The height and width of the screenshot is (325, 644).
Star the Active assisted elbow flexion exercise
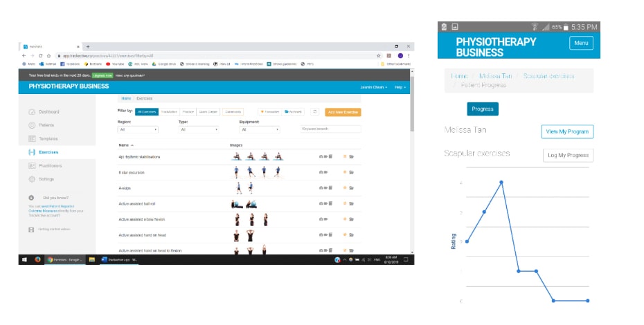point(345,219)
